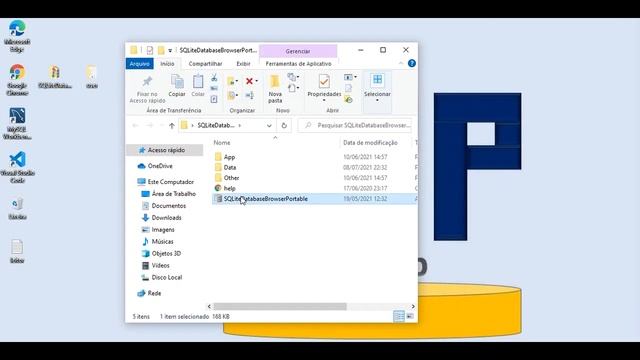Image resolution: width=640 pixels, height=360 pixels.
Task: Expand the address bar history dropdown
Action: pyautogui.click(x=269, y=126)
